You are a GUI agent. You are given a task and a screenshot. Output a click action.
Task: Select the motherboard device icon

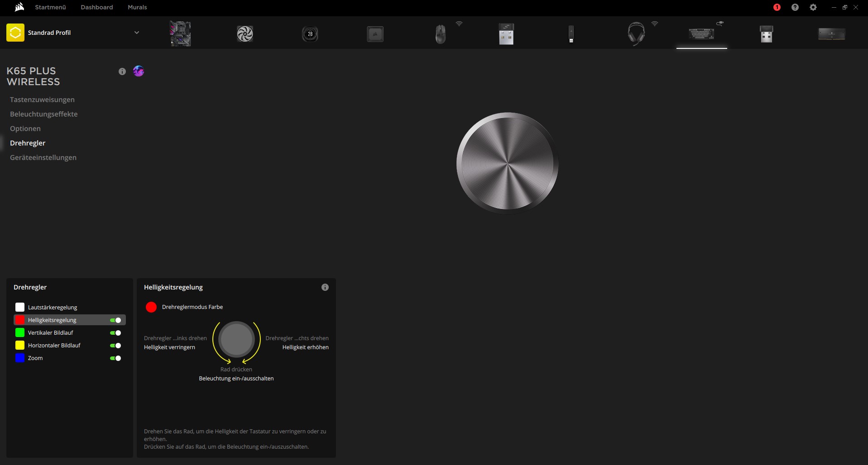click(x=180, y=33)
